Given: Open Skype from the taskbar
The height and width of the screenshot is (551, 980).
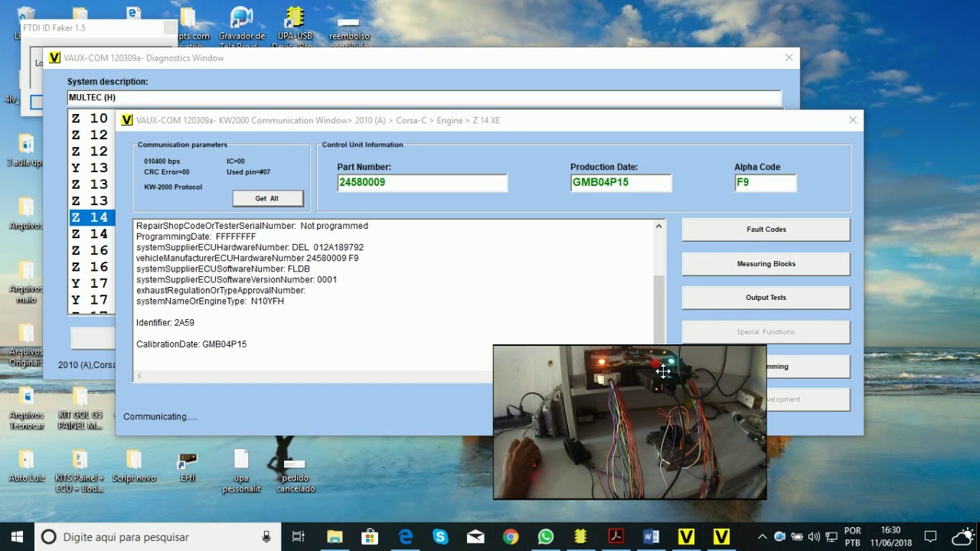Looking at the screenshot, I should tap(440, 536).
